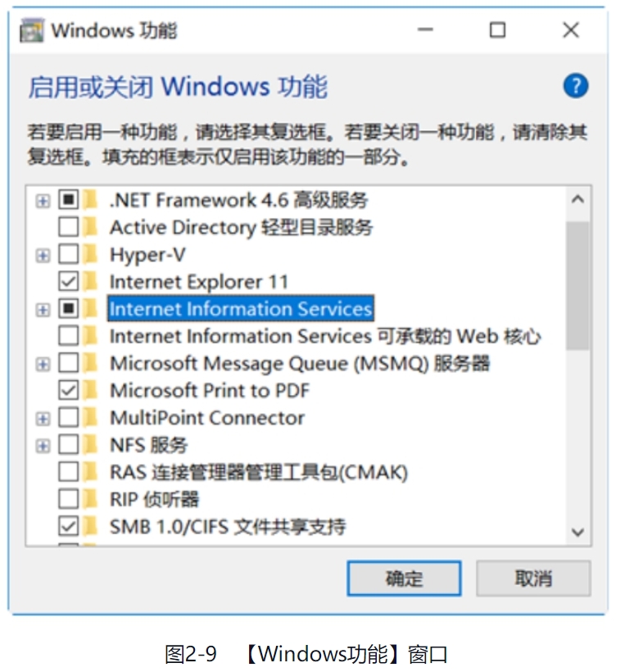This screenshot has width=625, height=672.
Task: Click the folder icon beside Microsoft Print to PDF
Action: 91,390
